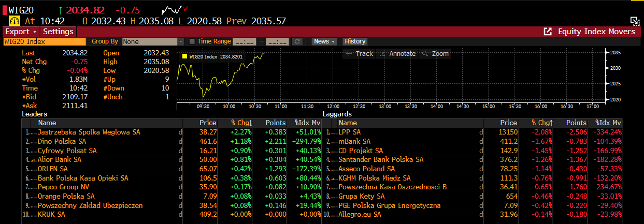Sort Leaders by %Idx Mv column header

308,123
